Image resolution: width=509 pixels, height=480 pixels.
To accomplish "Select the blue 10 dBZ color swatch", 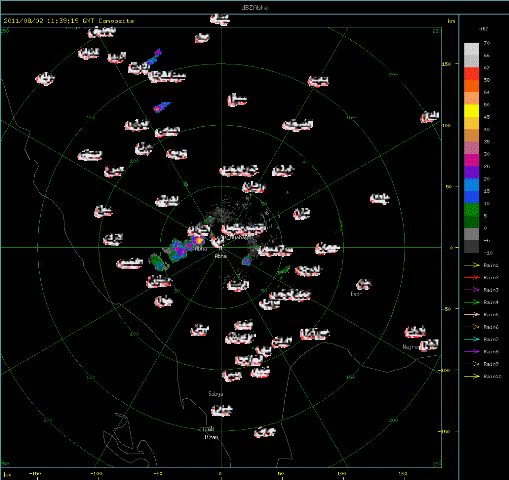I will click(471, 197).
